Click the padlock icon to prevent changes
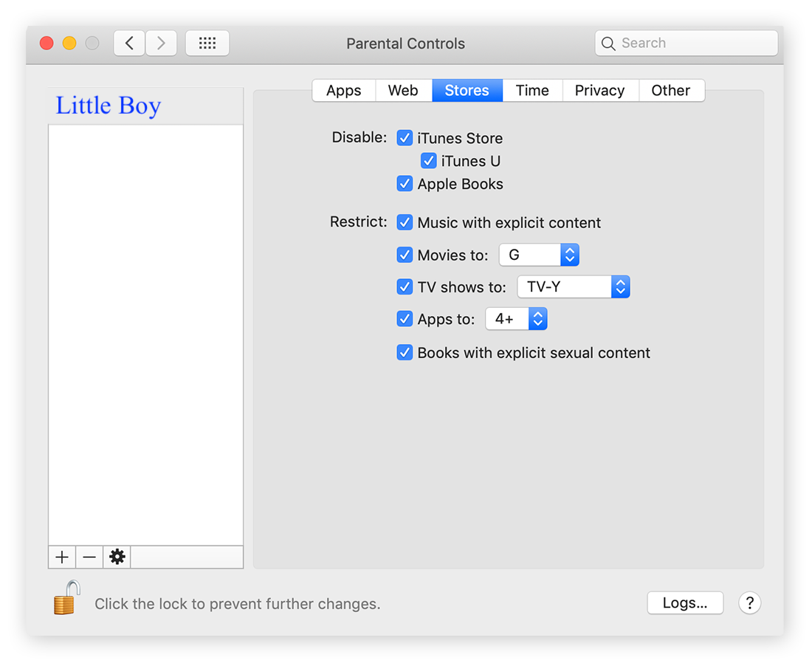Viewport: 812px width, 663px height. [x=66, y=598]
